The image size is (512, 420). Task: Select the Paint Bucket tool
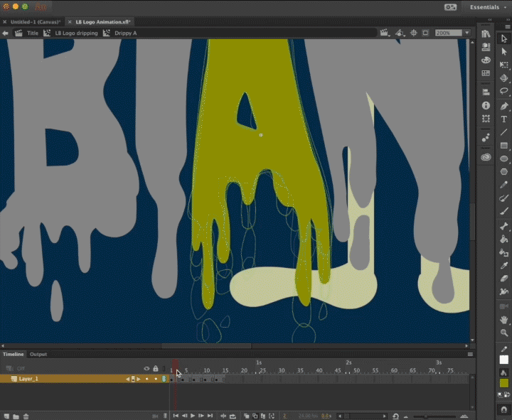pyautogui.click(x=504, y=238)
